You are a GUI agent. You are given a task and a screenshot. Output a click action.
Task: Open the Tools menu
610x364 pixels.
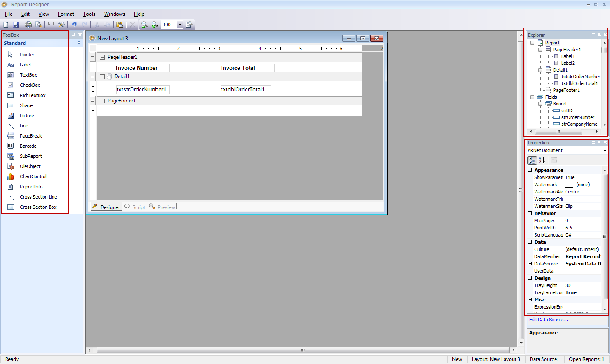[x=89, y=14]
